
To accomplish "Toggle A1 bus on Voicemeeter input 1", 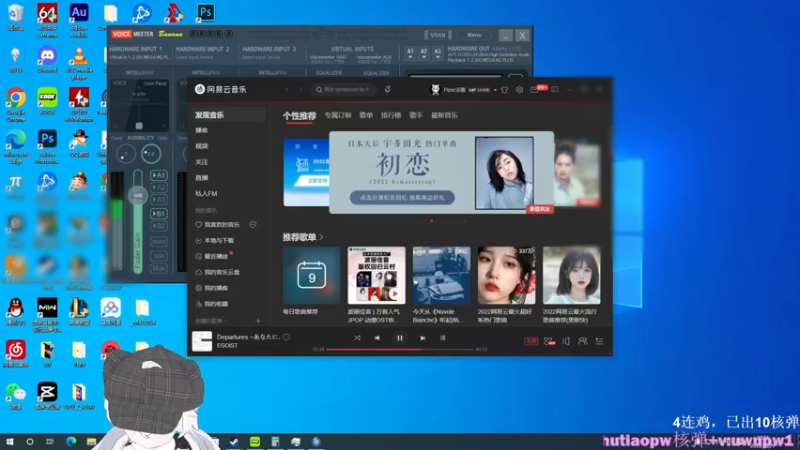I will 159,175.
